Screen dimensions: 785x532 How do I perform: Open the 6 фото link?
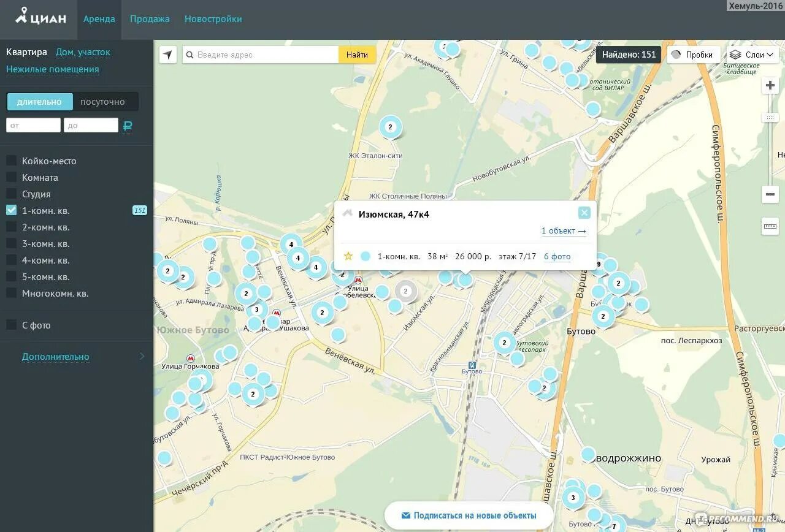(557, 256)
